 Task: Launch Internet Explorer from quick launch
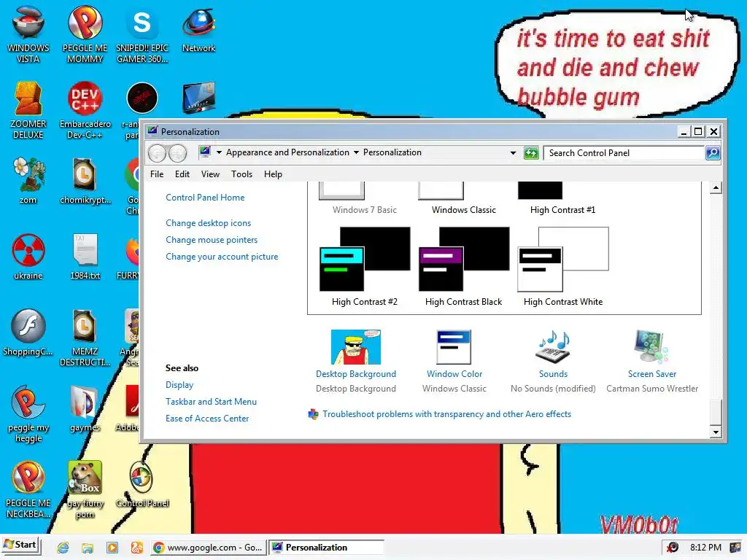tap(63, 548)
